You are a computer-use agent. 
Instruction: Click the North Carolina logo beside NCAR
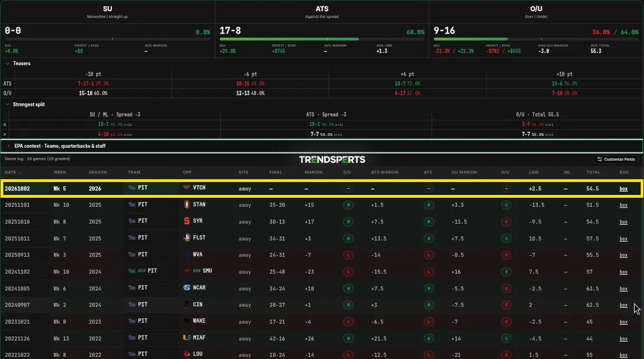pyautogui.click(x=186, y=287)
